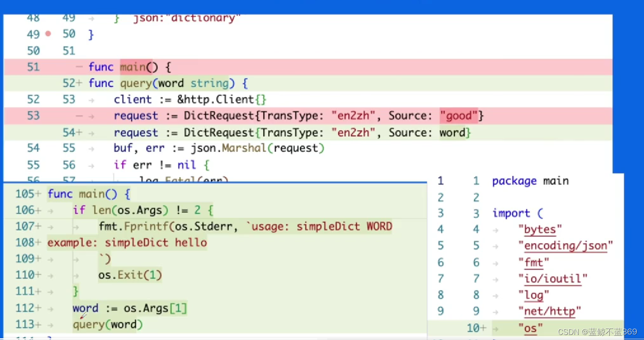The height and width of the screenshot is (340, 644).
Task: Click the highlighted "good" string in deleted request line
Action: click(459, 116)
